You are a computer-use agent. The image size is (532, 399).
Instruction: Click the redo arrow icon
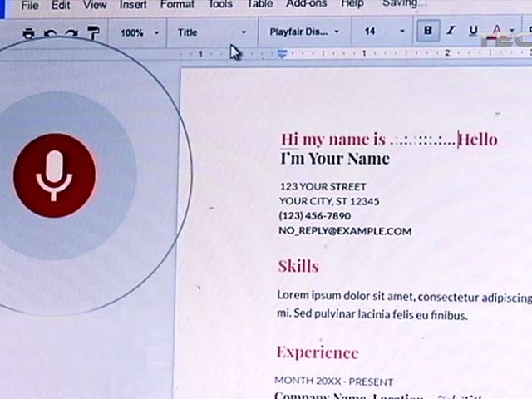[x=71, y=33]
